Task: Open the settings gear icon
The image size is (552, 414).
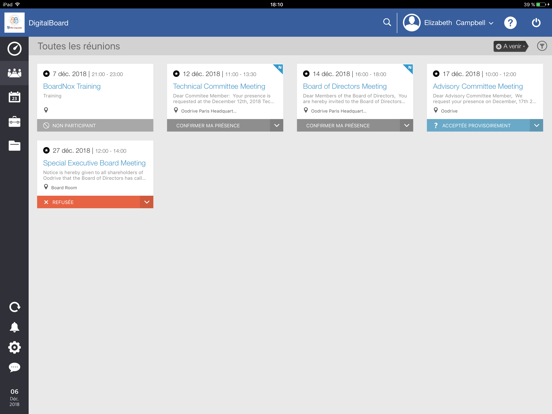Action: pos(14,347)
